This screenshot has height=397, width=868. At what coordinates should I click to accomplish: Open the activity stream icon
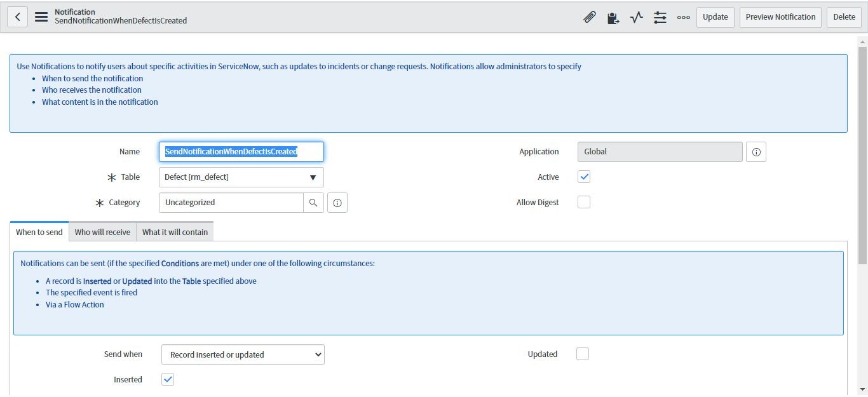636,17
